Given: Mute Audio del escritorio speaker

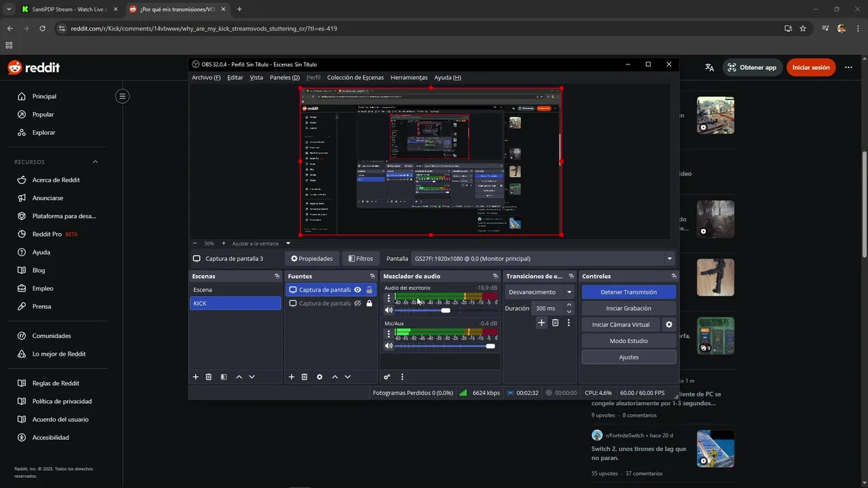Looking at the screenshot, I should coord(389,310).
